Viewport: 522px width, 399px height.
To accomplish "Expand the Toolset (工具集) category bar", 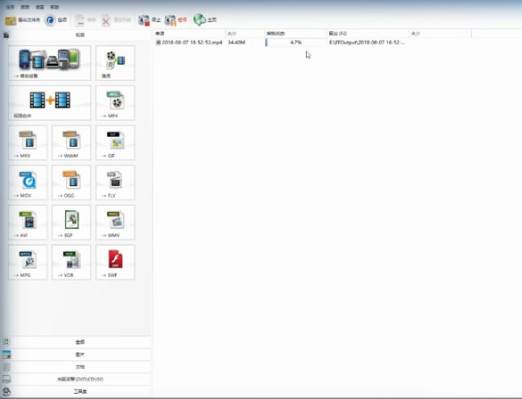I will (x=76, y=391).
